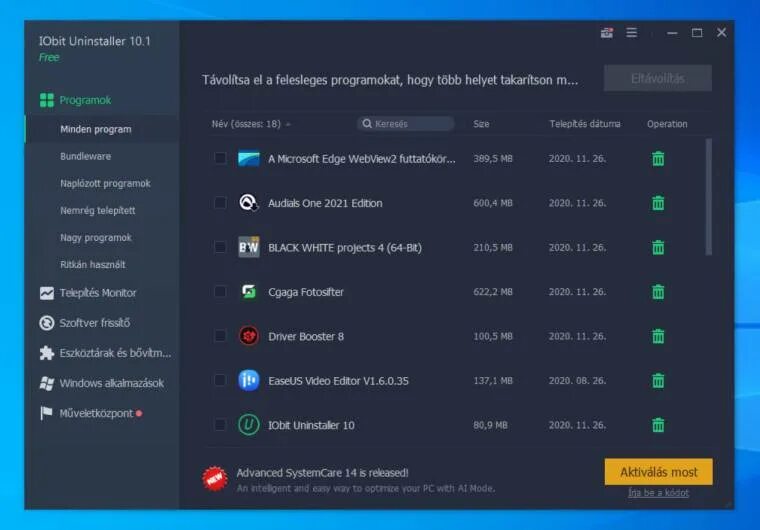Uninstall BLACK WHITE projects 4 via trash icon
The width and height of the screenshot is (760, 530).
click(x=658, y=247)
